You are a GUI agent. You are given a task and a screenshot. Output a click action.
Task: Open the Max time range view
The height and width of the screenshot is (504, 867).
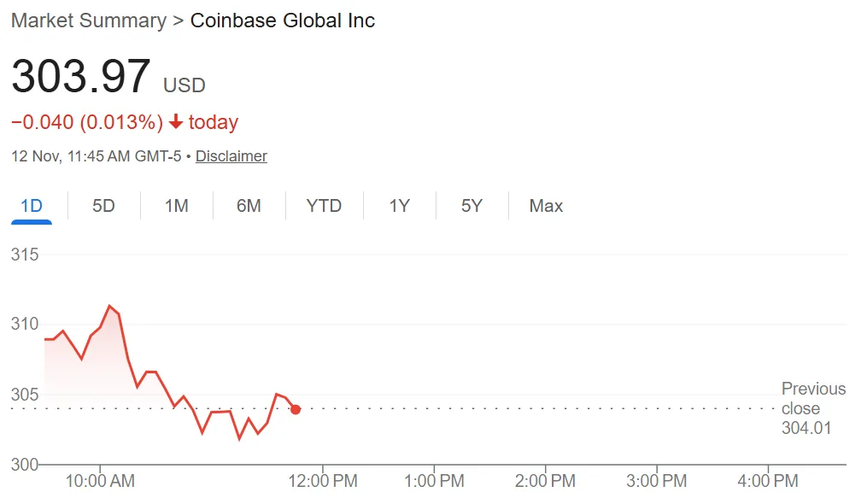coord(546,206)
